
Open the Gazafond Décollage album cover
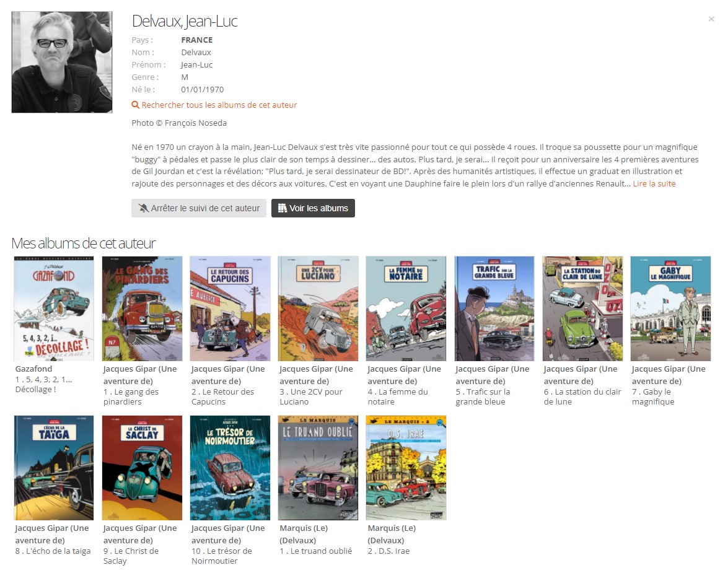(x=54, y=308)
